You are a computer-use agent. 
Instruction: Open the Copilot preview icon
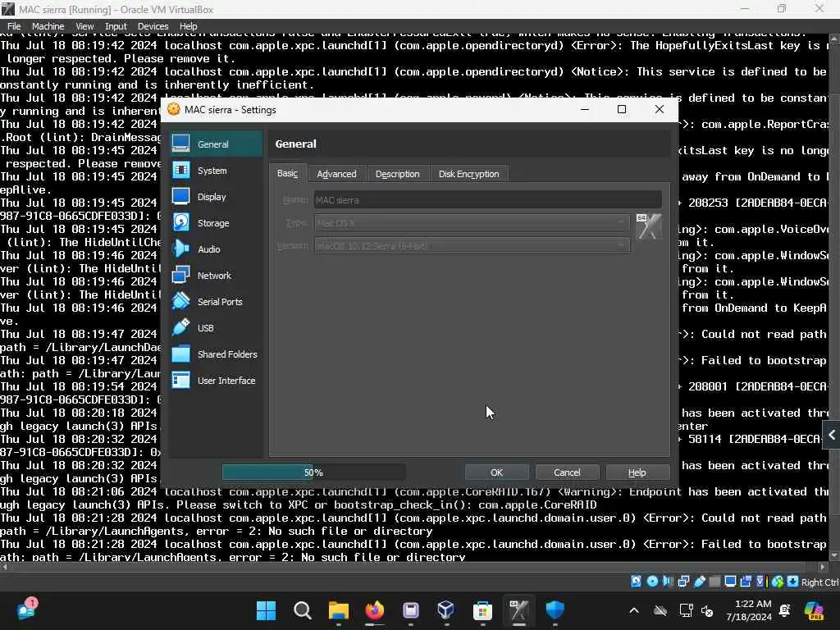tap(815, 610)
